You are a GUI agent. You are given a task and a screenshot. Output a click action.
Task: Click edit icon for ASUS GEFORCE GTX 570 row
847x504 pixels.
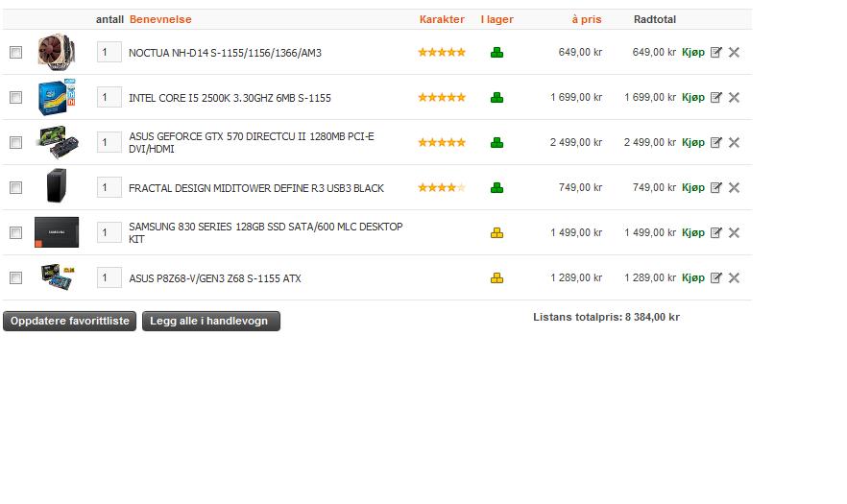[715, 143]
